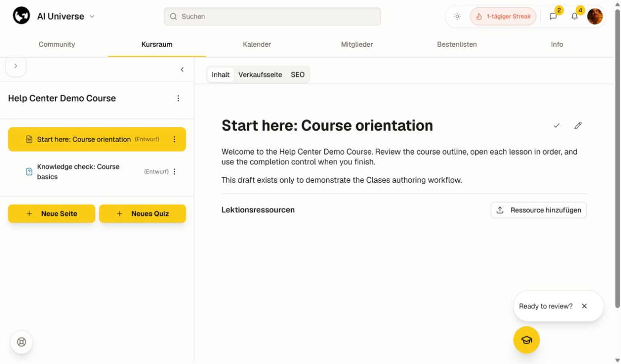Click the Help Center Demo Course title
The height and width of the screenshot is (364, 621).
tap(62, 98)
